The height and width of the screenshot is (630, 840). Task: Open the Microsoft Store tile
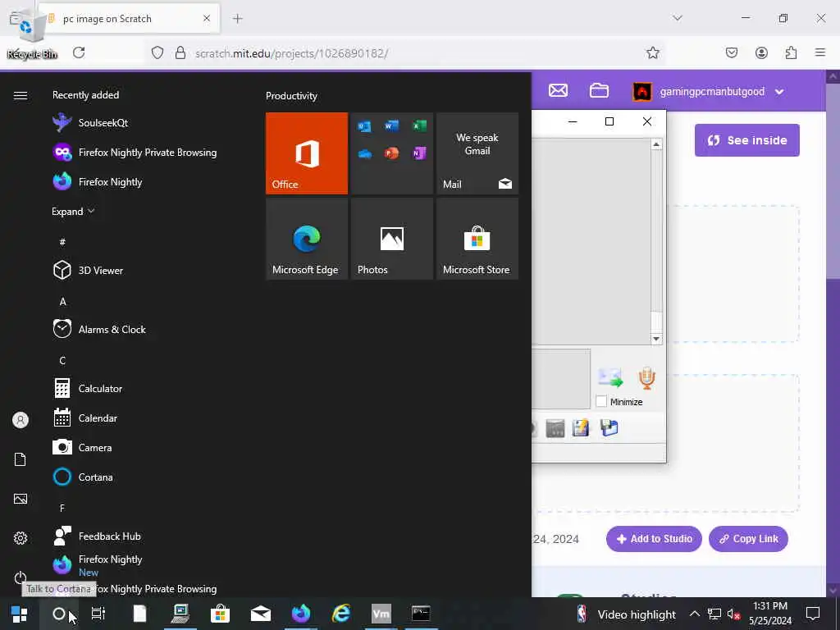click(x=477, y=239)
